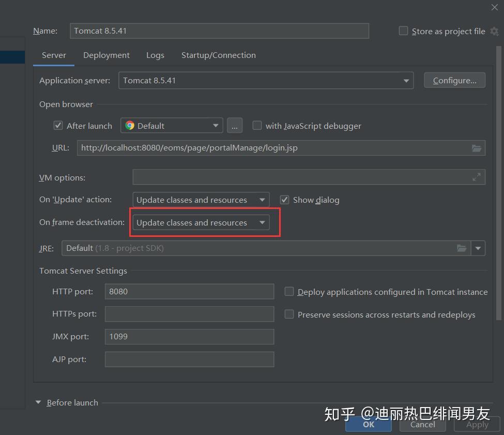
Task: Click the Configure button
Action: click(454, 80)
